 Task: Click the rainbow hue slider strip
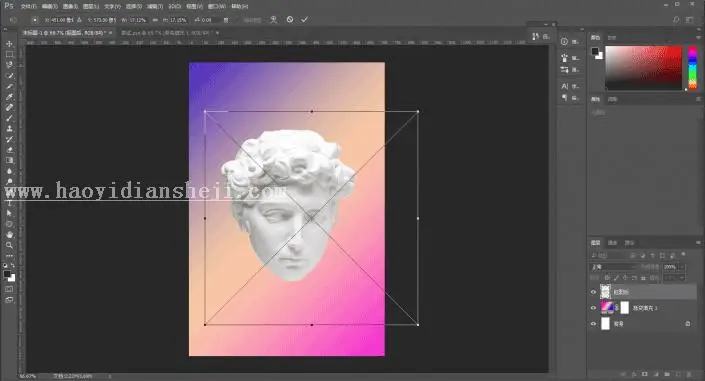click(x=692, y=68)
